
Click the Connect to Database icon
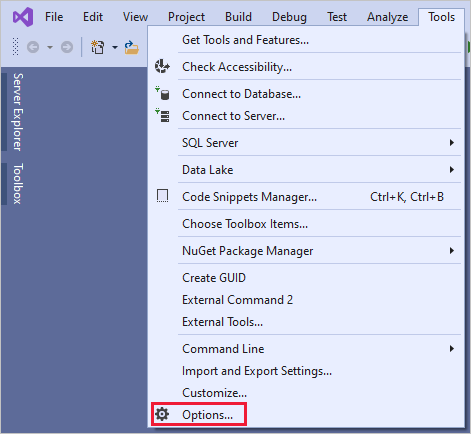pyautogui.click(x=162, y=93)
